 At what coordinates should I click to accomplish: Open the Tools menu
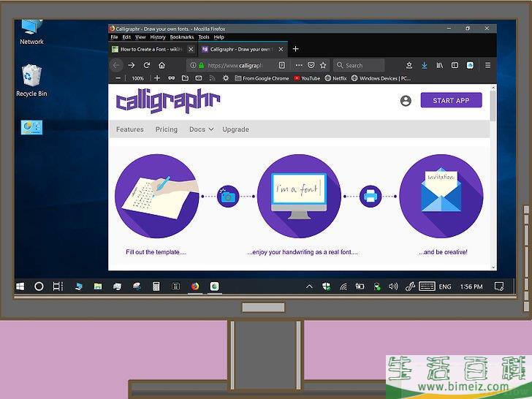[x=204, y=37]
